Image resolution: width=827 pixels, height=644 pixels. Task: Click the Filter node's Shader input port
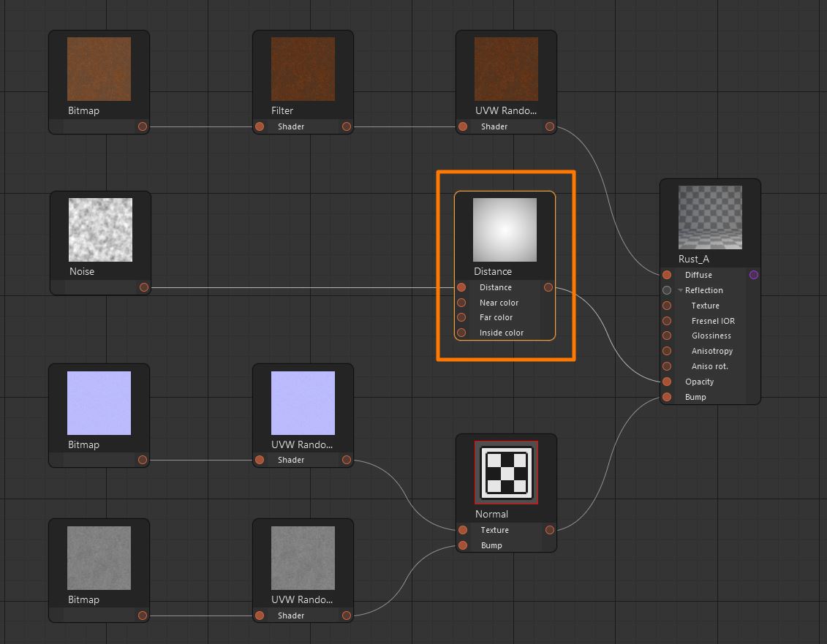click(260, 126)
